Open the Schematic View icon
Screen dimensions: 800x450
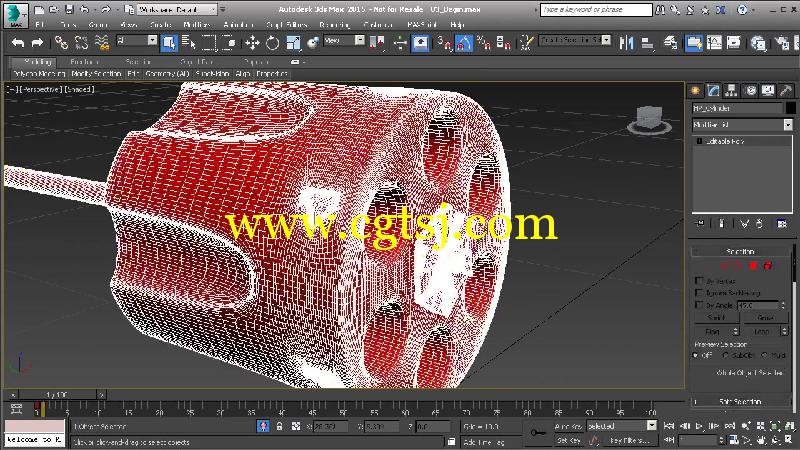[x=734, y=43]
